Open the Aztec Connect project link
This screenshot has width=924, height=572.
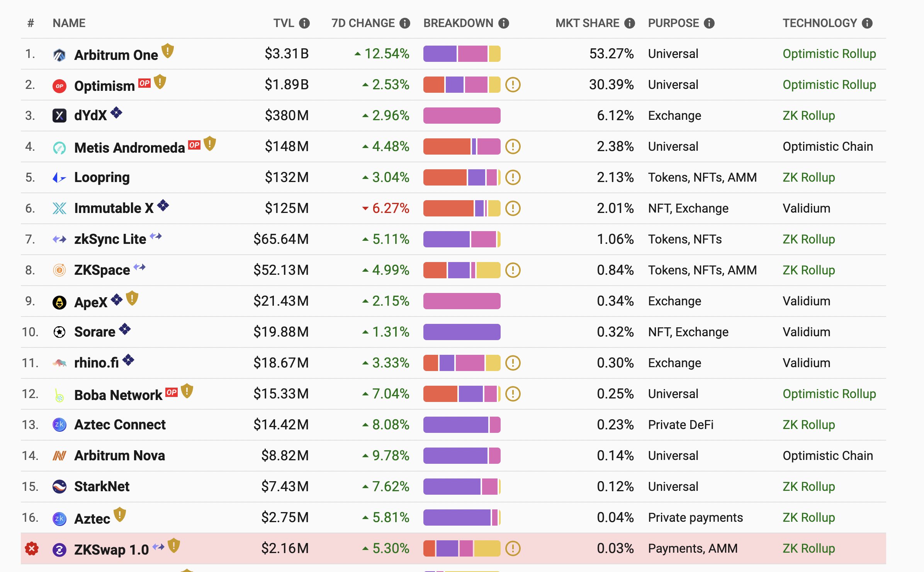[x=120, y=425]
